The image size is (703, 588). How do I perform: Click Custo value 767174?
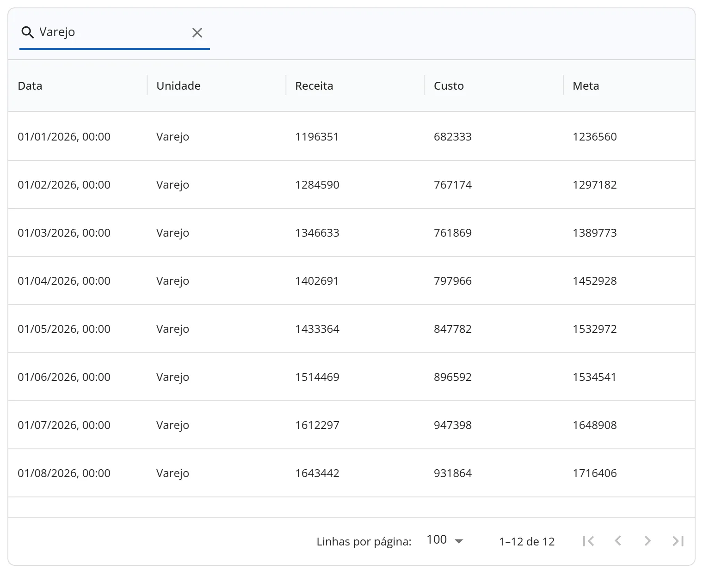point(453,185)
